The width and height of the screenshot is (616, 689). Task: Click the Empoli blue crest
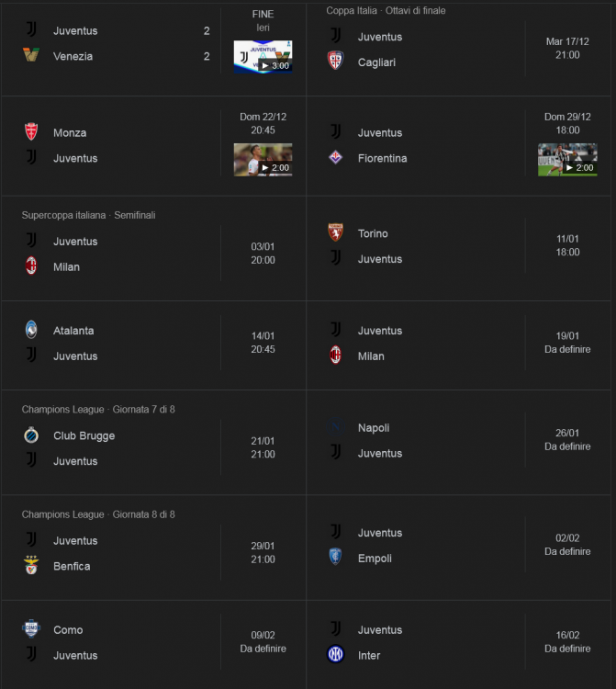[335, 557]
